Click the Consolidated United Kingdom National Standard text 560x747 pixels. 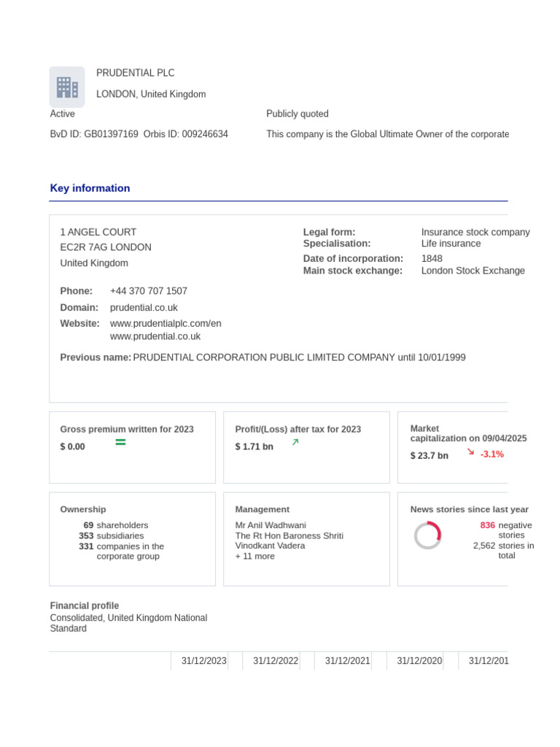[x=128, y=623]
